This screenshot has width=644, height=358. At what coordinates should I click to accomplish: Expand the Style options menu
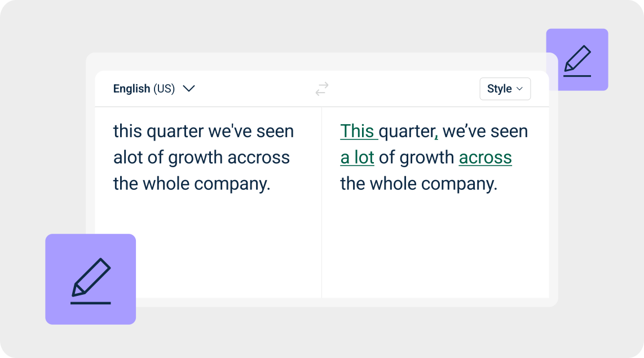coord(505,89)
